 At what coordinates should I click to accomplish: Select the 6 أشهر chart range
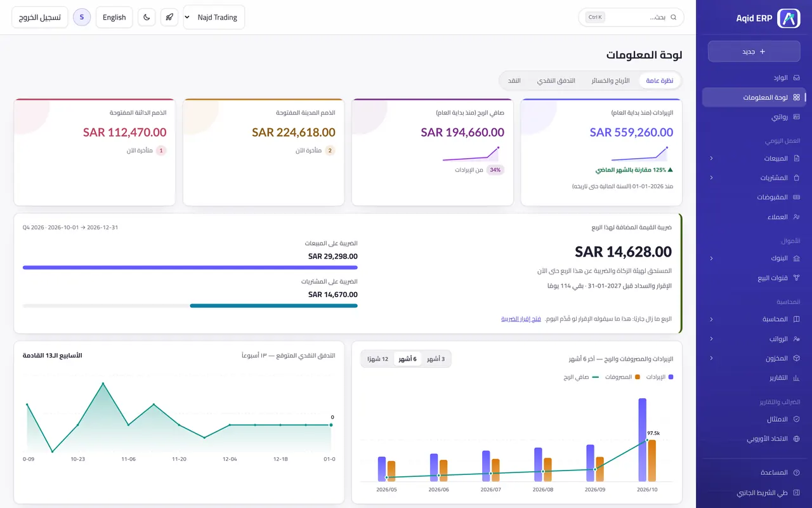click(407, 359)
